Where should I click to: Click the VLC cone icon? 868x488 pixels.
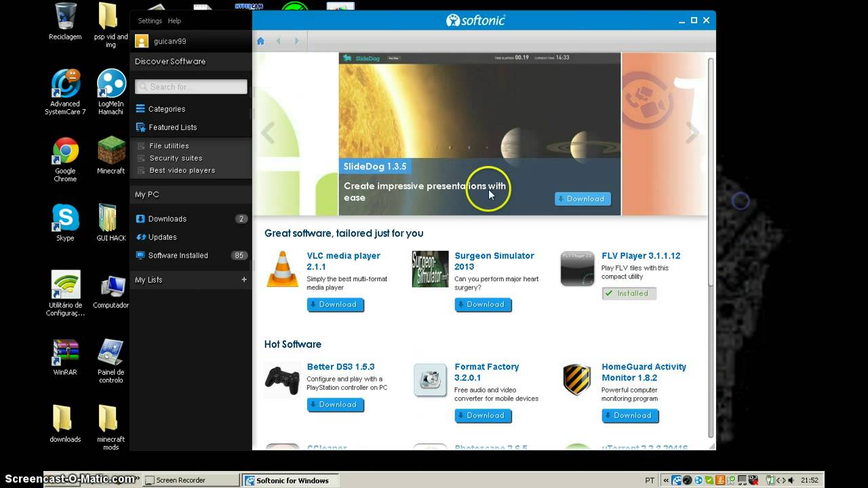pos(282,269)
